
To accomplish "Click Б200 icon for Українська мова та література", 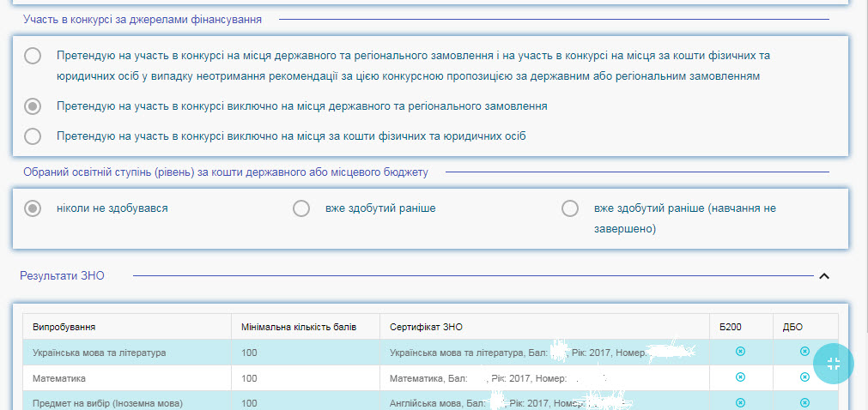I will point(740,352).
